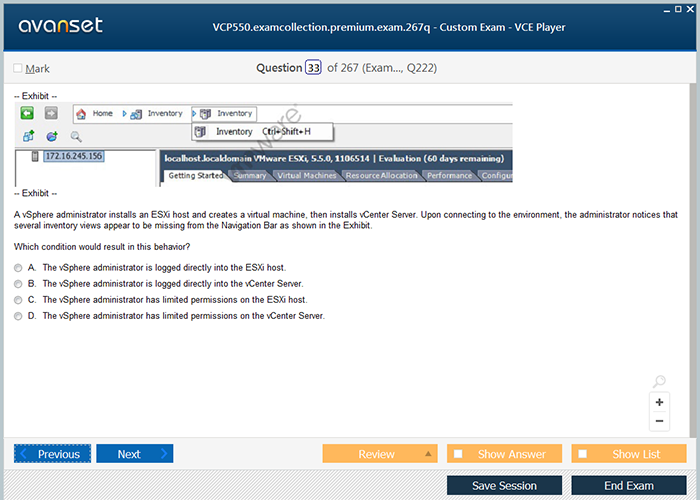This screenshot has width=700, height=500.
Task: Click the magnifier zoom icon above plus
Action: [659, 381]
